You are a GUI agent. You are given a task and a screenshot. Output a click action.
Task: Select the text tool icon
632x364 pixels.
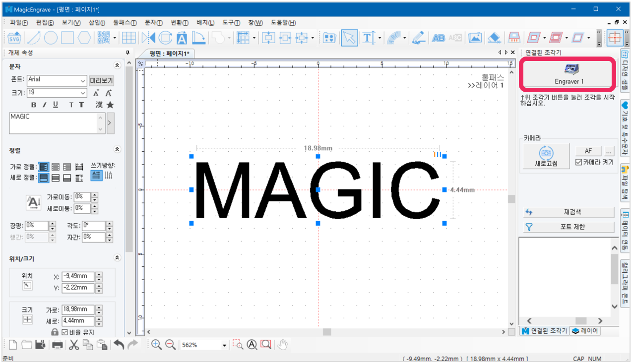point(368,38)
